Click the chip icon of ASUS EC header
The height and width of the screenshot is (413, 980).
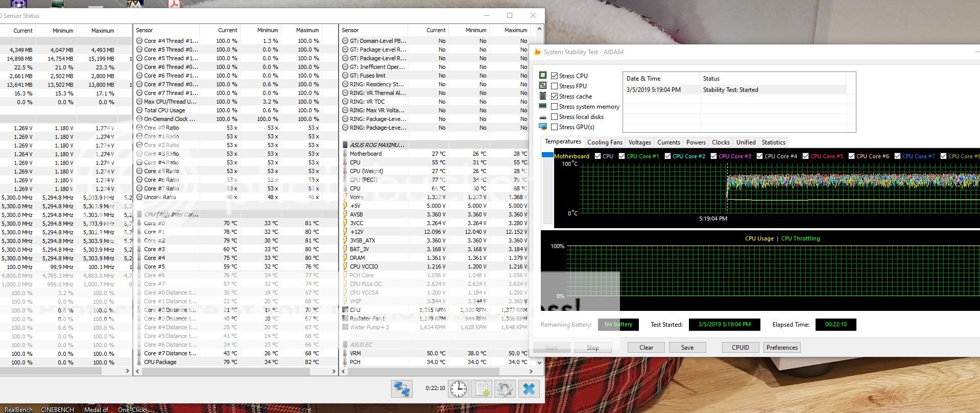[x=345, y=345]
